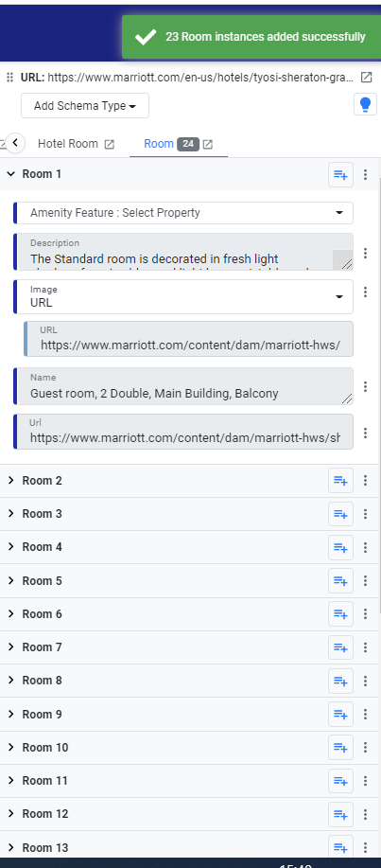Screen dimensions: 381x868
Task: Click the Room 1 add-property icon
Action: coord(340,175)
